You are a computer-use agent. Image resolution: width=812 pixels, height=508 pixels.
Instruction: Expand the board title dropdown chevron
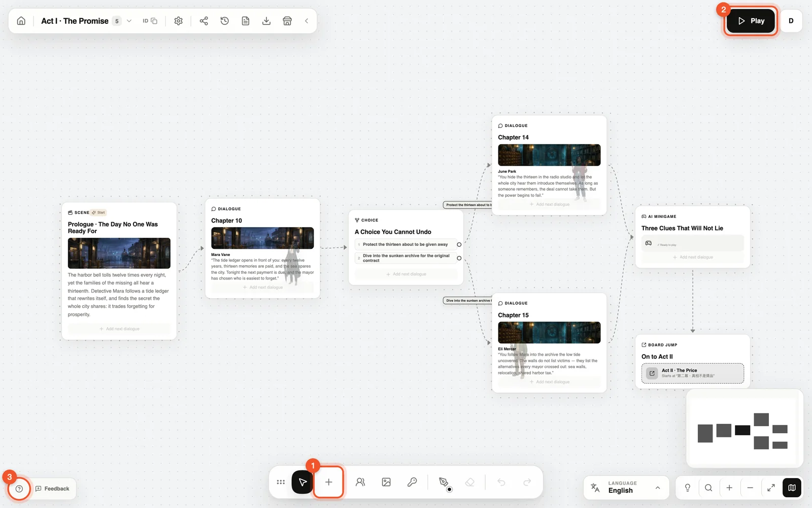pyautogui.click(x=129, y=21)
